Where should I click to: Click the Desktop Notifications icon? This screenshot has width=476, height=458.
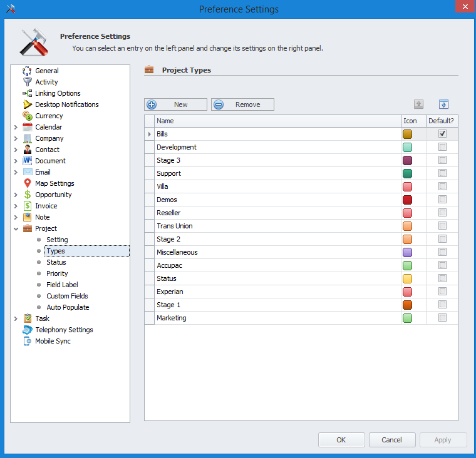tap(28, 104)
